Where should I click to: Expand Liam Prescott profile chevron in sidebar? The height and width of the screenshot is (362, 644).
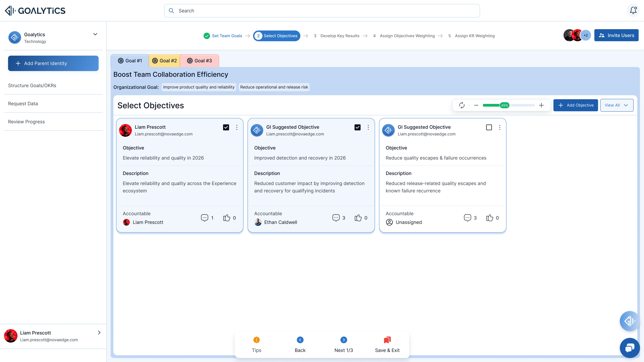coord(99,333)
